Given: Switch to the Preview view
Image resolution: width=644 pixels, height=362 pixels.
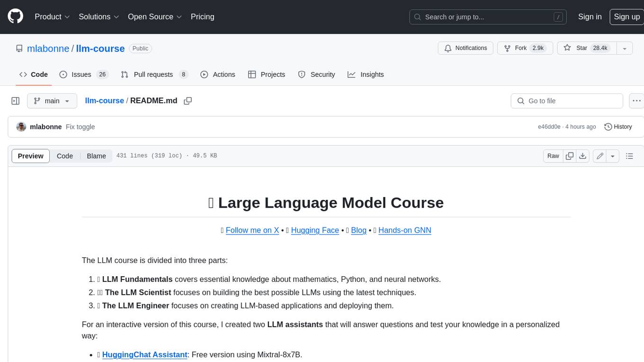Looking at the screenshot, I should 31,156.
